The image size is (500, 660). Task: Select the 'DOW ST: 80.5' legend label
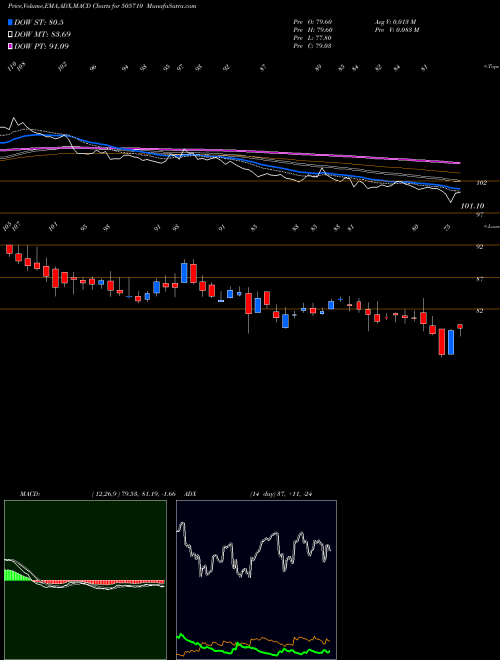39,22
